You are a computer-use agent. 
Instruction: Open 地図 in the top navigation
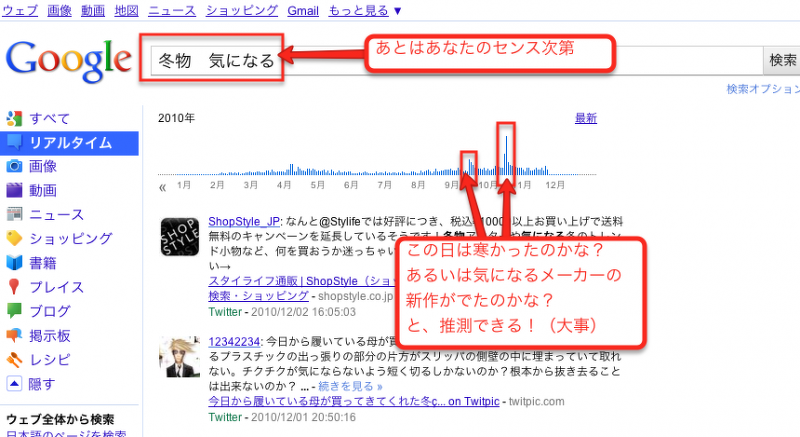tap(127, 10)
